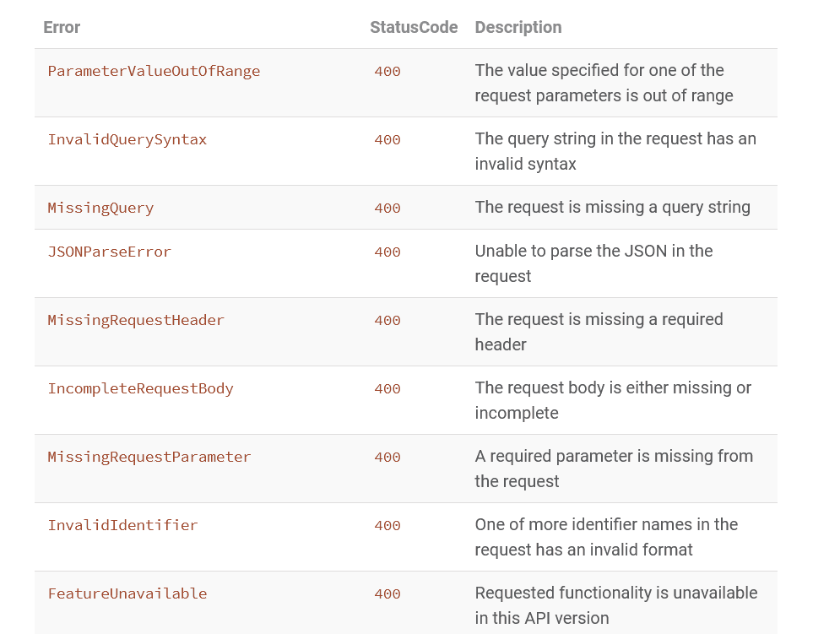This screenshot has width=840, height=634.
Task: Select the ParameterValueOutOfRange error code
Action: click(x=154, y=71)
